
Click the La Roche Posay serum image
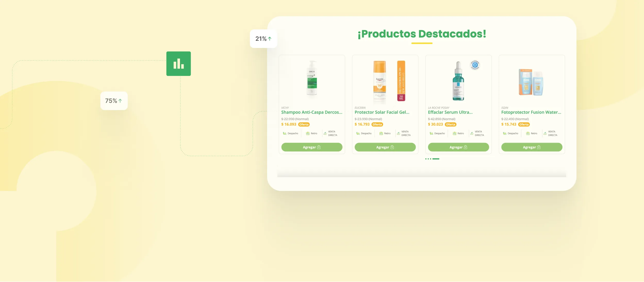[458, 81]
